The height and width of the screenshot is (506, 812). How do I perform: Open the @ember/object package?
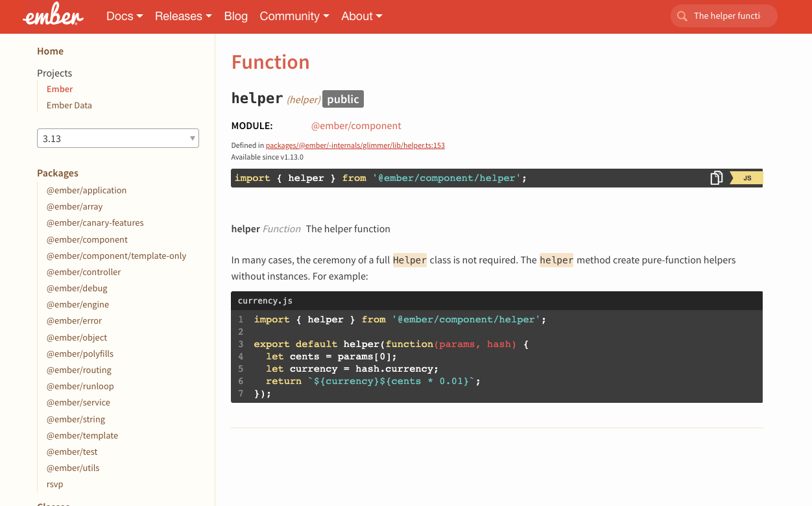[77, 337]
